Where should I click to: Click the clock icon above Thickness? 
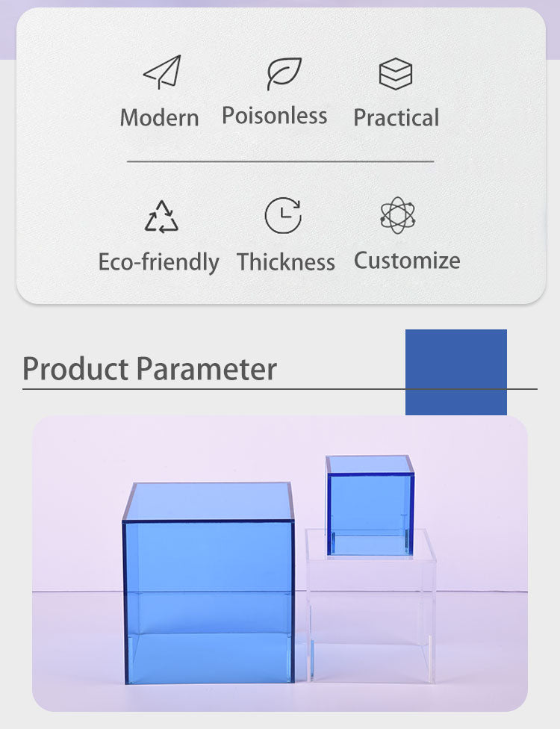click(283, 216)
